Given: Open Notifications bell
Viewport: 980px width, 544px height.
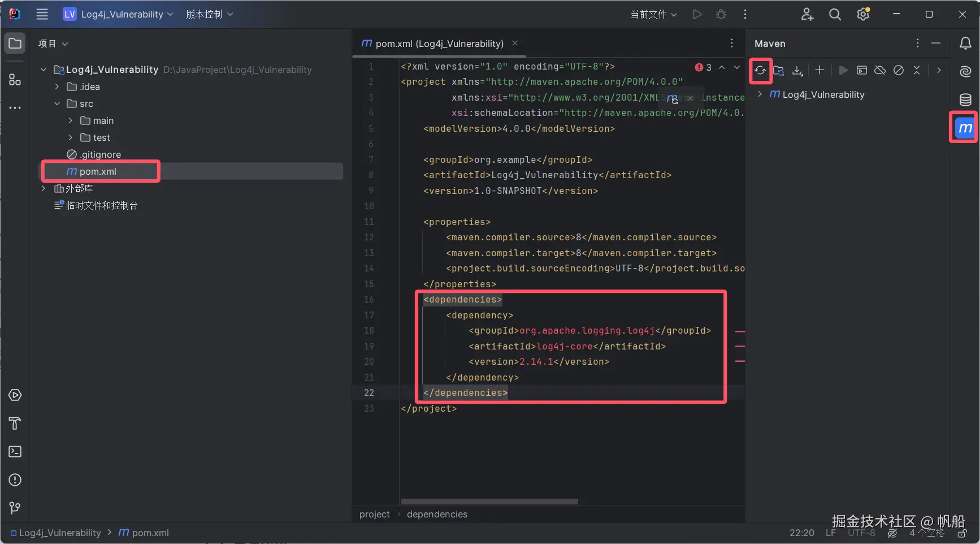Looking at the screenshot, I should pos(965,44).
